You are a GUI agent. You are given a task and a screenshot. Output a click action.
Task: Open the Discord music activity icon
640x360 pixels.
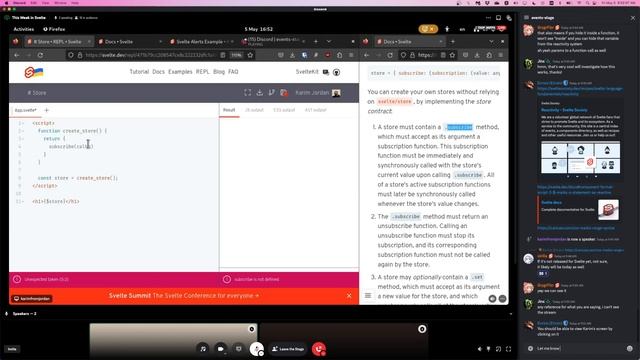pos(203,349)
